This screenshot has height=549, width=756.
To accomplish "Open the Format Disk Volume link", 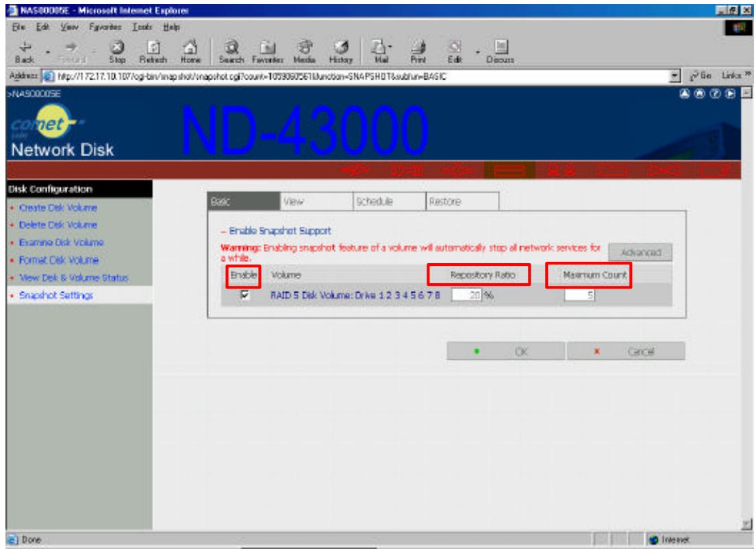I will (x=59, y=260).
